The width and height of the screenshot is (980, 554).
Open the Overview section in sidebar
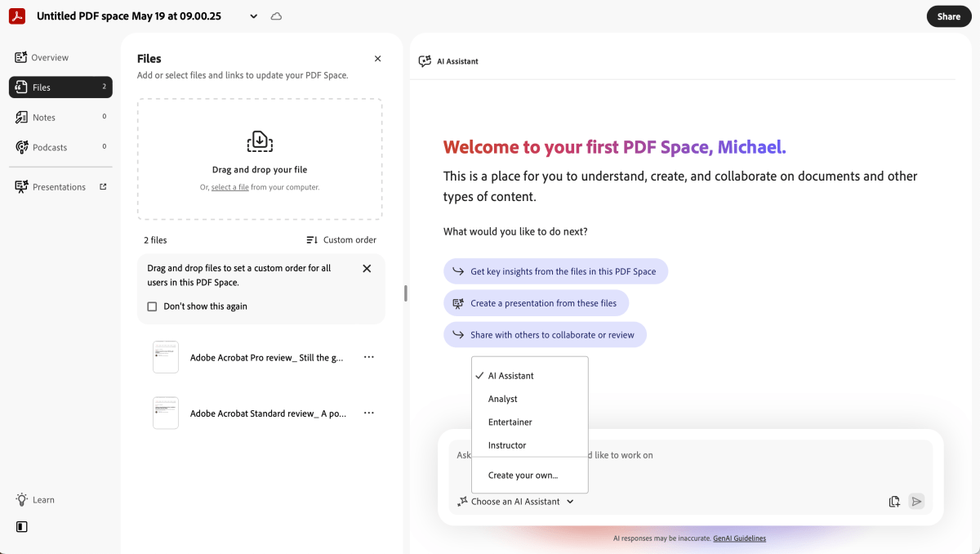[60, 57]
